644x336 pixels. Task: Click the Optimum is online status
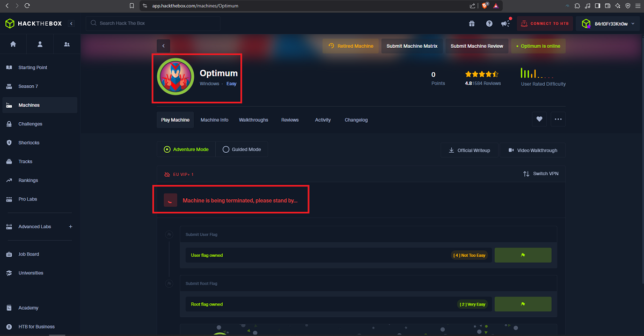pos(538,46)
